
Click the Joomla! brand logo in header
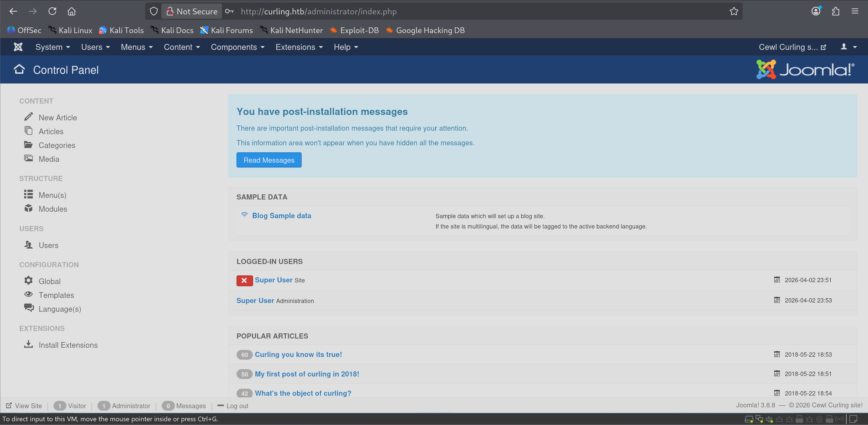(806, 69)
